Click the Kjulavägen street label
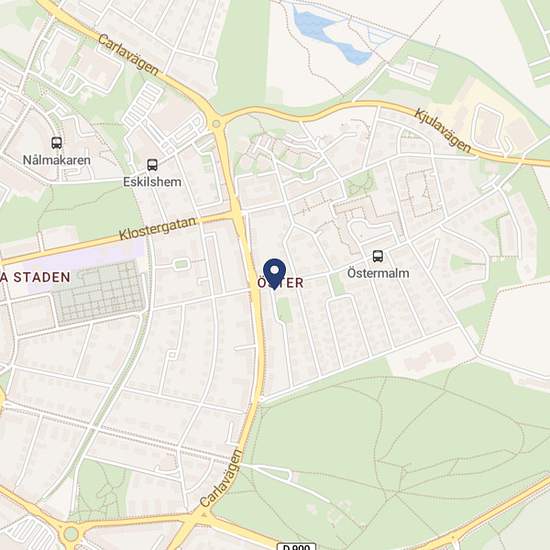Image resolution: width=550 pixels, height=550 pixels. pos(443,131)
